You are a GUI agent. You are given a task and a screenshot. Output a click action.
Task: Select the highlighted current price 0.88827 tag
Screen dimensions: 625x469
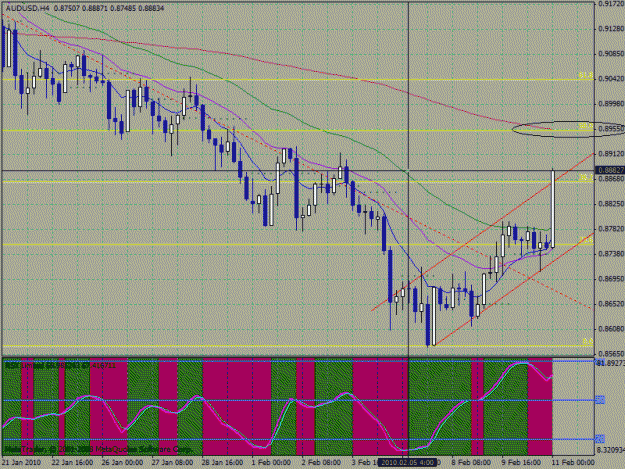pos(610,171)
